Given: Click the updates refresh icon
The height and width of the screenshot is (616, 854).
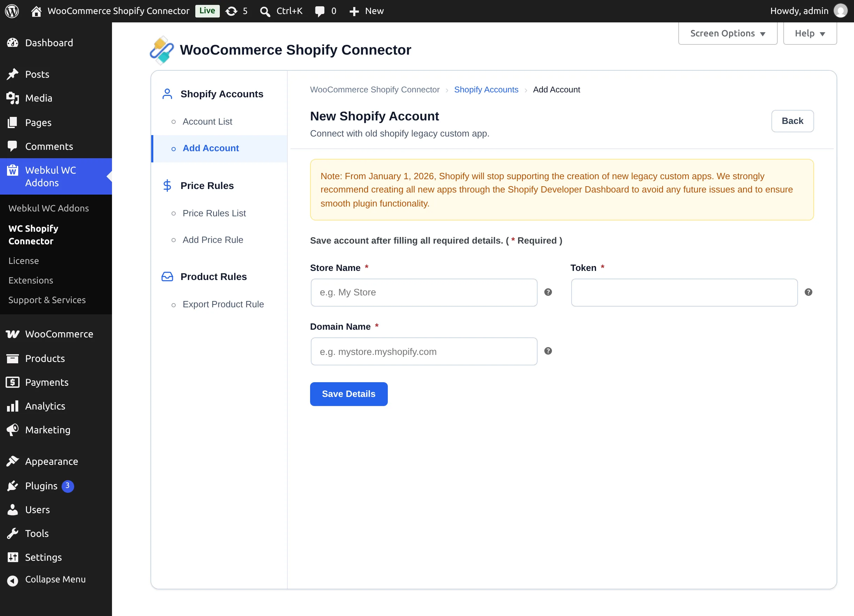Looking at the screenshot, I should 231,11.
